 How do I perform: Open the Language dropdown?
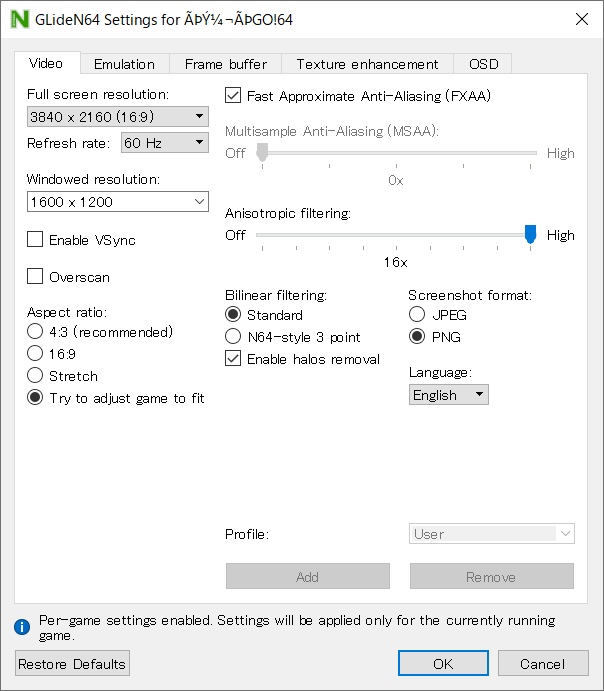coord(449,395)
